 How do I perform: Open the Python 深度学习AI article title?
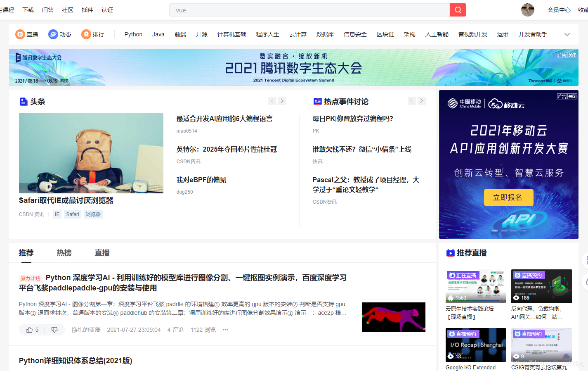[183, 283]
